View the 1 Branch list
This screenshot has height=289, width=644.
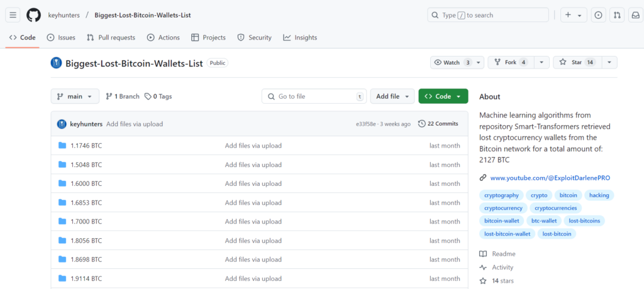click(x=123, y=97)
